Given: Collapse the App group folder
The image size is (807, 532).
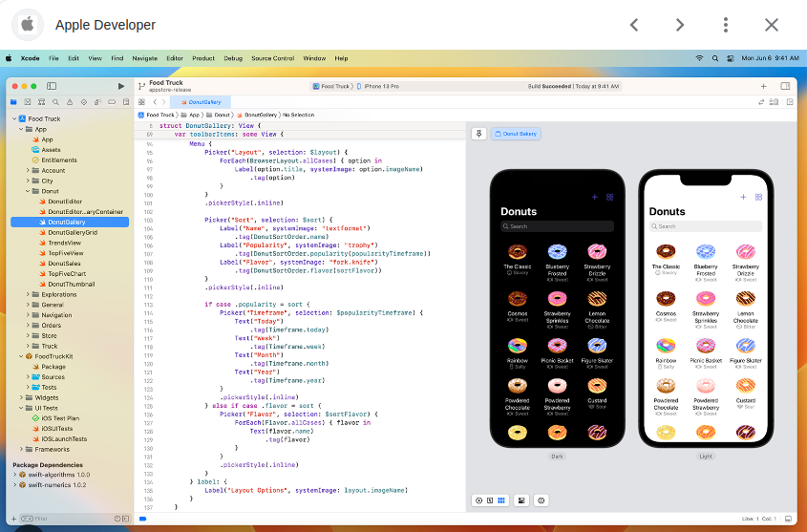Looking at the screenshot, I should point(21,129).
